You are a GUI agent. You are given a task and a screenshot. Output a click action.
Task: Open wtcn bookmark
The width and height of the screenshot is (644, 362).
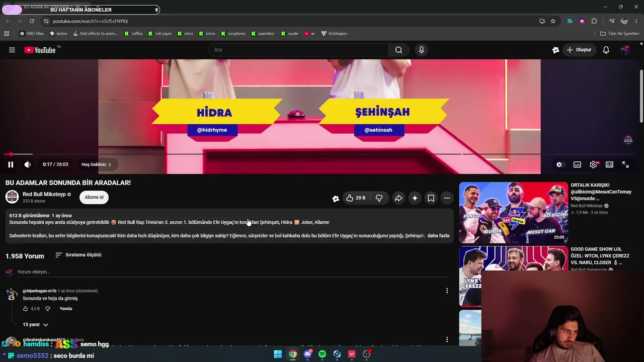point(186,34)
